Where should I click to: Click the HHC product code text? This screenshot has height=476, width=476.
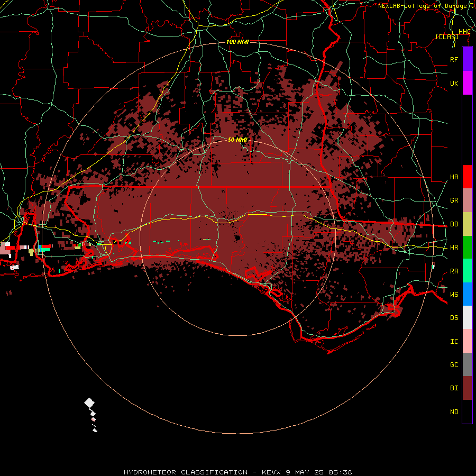[x=464, y=32]
